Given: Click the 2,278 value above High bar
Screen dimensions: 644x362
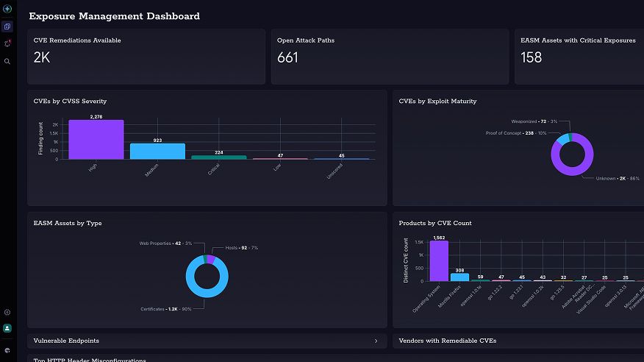Looking at the screenshot, I should pos(96,117).
